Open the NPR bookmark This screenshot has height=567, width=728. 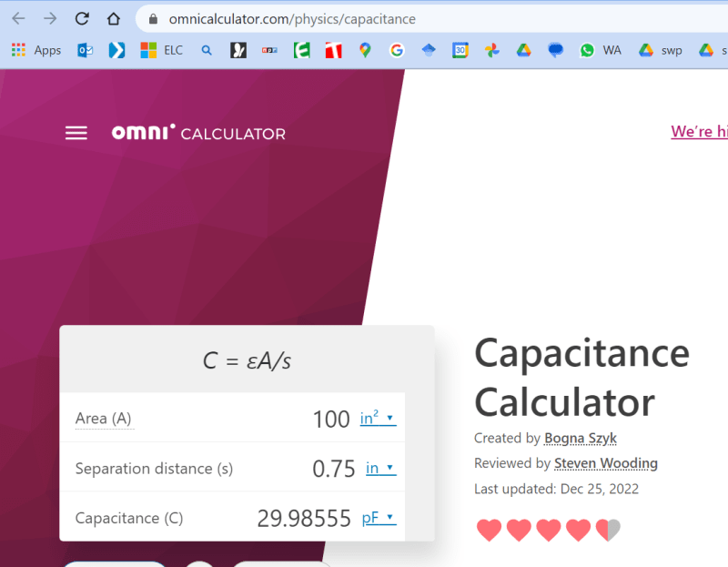tap(269, 50)
